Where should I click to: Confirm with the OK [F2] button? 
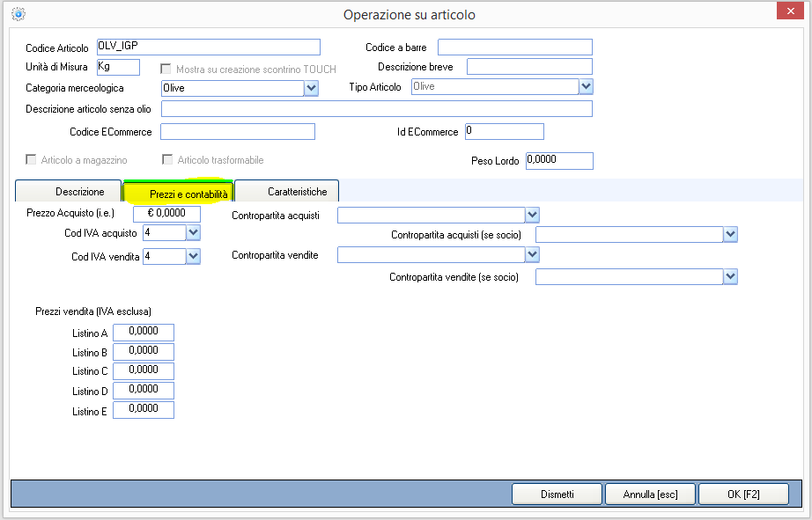pos(743,494)
